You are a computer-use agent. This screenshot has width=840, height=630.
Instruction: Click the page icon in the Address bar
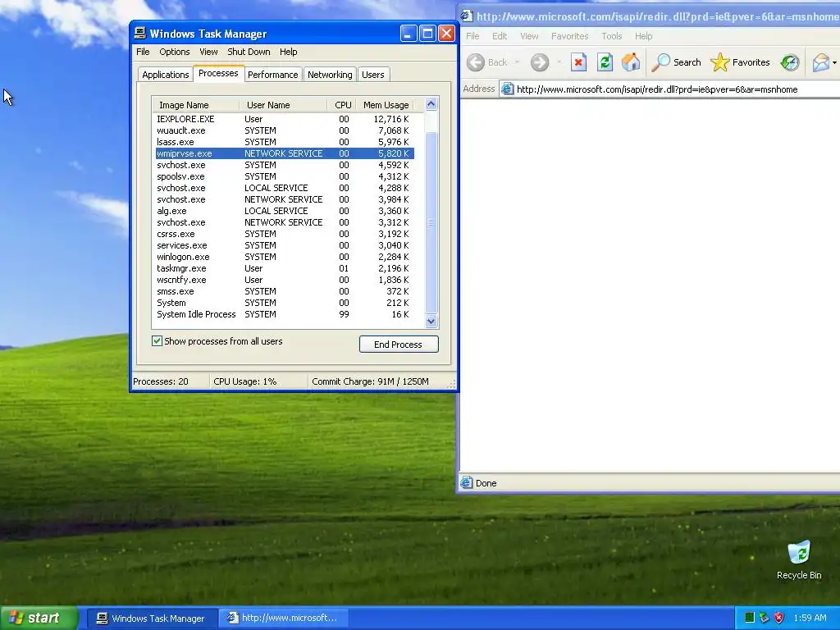point(507,89)
